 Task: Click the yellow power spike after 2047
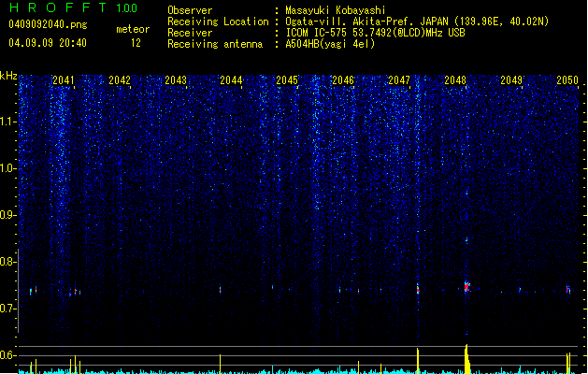coord(418,361)
